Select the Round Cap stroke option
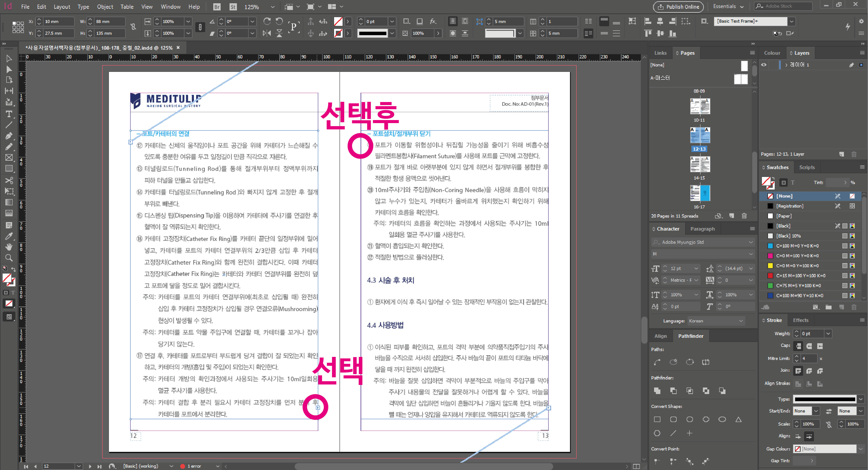 [x=809, y=346]
